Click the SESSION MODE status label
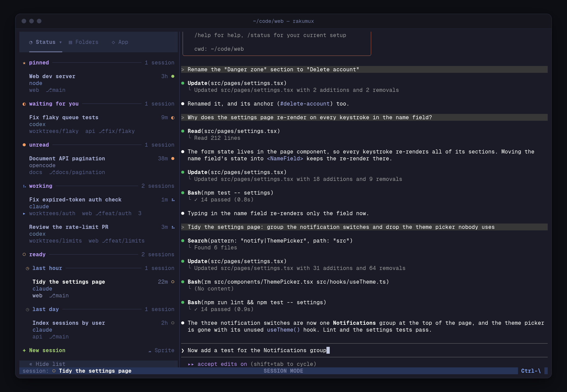The width and height of the screenshot is (567, 392). [283, 371]
